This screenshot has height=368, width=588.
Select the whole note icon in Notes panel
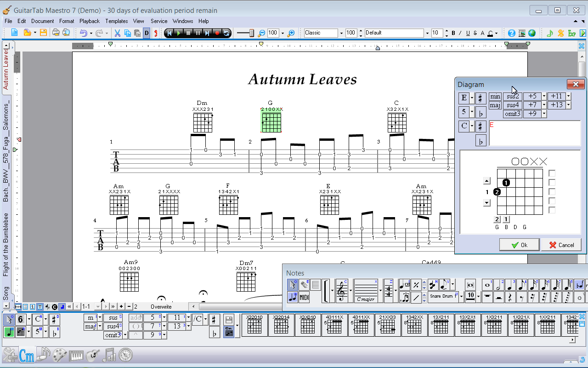click(488, 284)
